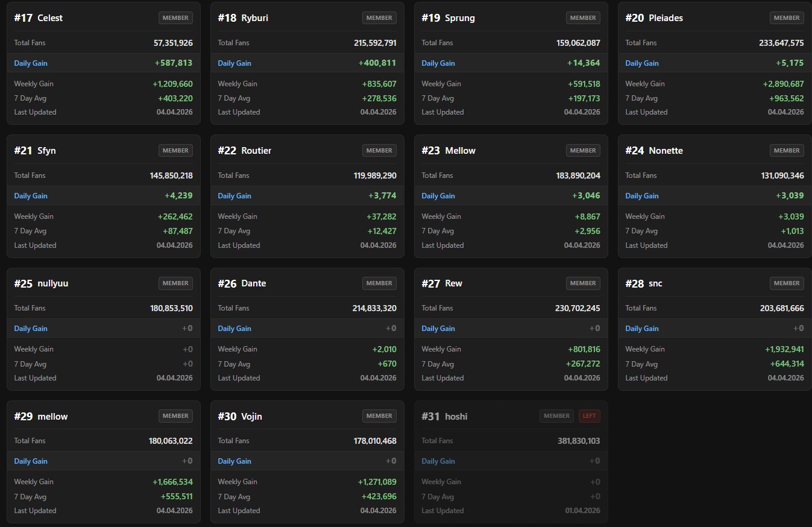Click the weekly gain value +1,932,941
The width and height of the screenshot is (812, 527).
click(784, 349)
